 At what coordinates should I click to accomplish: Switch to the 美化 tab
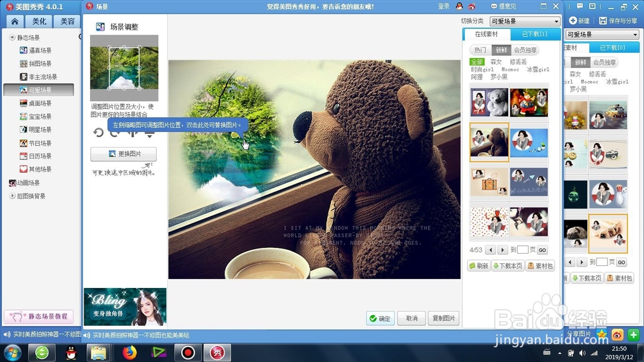pyautogui.click(x=39, y=21)
